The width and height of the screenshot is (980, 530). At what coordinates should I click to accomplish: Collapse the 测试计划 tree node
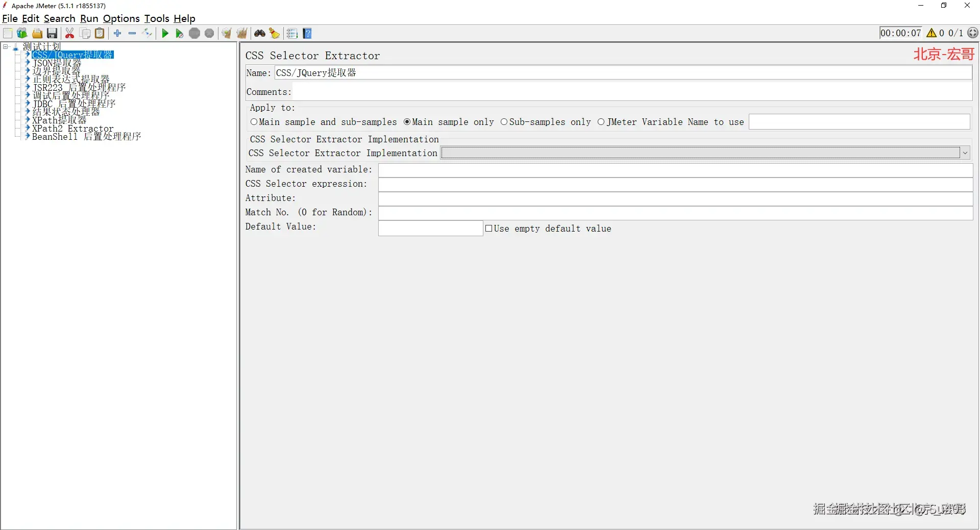(x=6, y=47)
